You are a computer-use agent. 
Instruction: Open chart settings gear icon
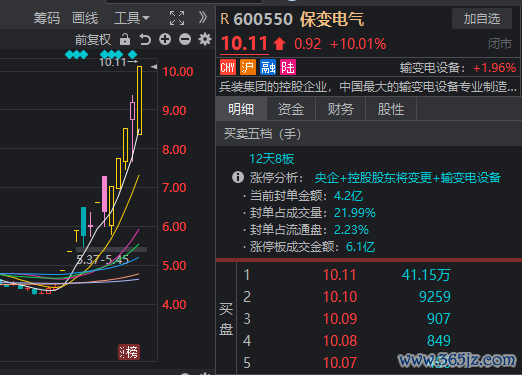205,39
